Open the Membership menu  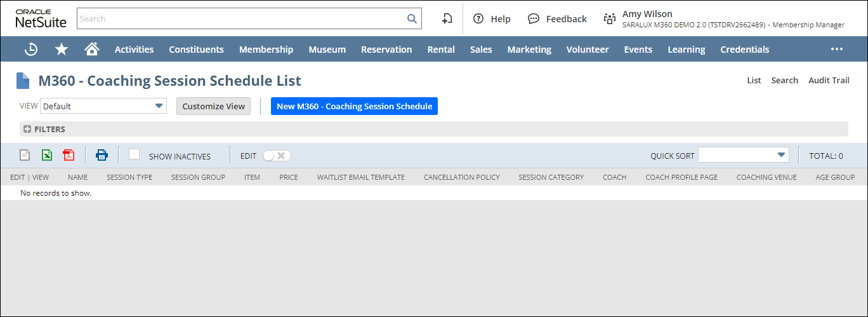pos(266,49)
